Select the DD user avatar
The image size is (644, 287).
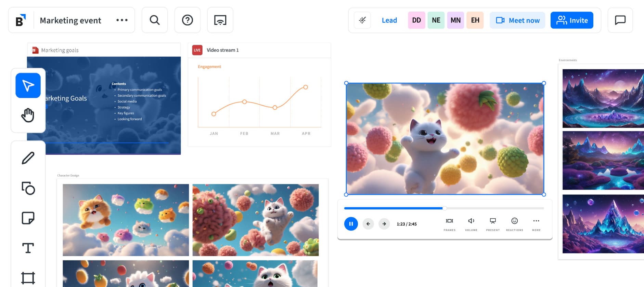(x=416, y=20)
